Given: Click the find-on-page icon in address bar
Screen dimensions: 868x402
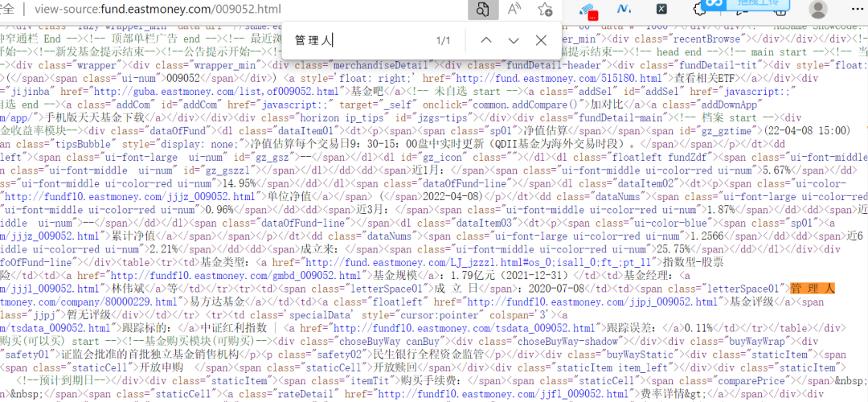Looking at the screenshot, I should 483,10.
